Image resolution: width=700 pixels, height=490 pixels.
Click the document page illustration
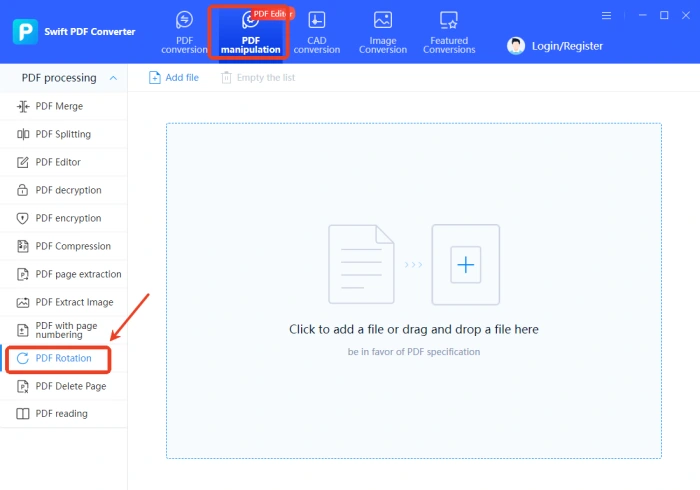tap(361, 264)
